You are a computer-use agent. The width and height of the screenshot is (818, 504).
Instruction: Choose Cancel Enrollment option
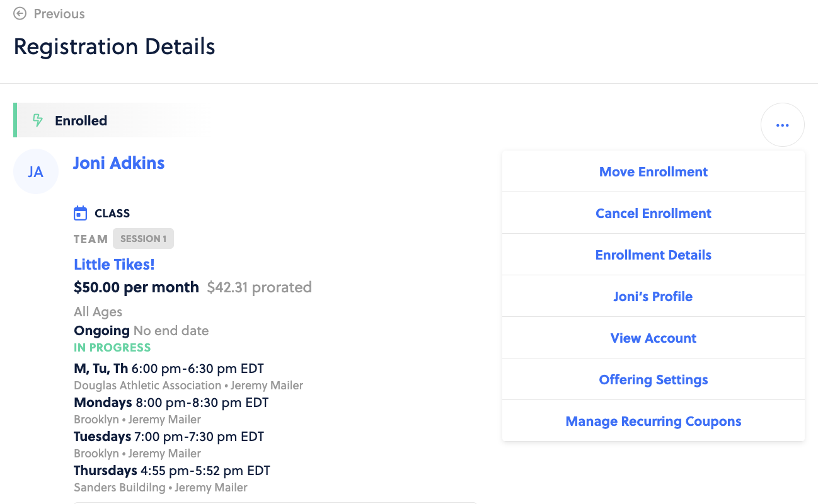(x=654, y=213)
